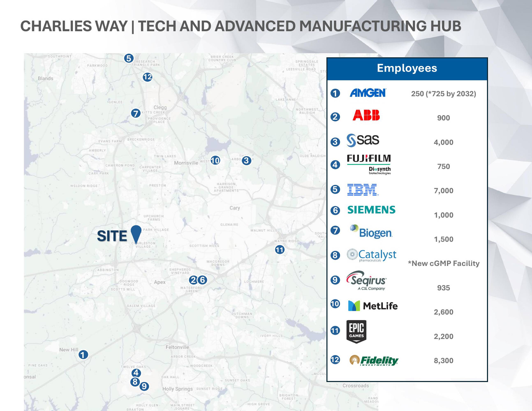Select map marker 5 near Research Triangle Park

pos(129,58)
